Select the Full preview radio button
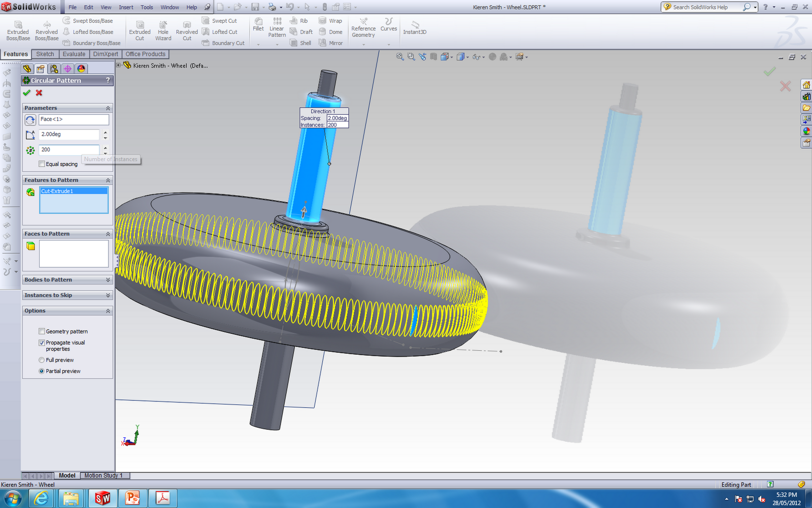The height and width of the screenshot is (508, 812). pos(42,360)
